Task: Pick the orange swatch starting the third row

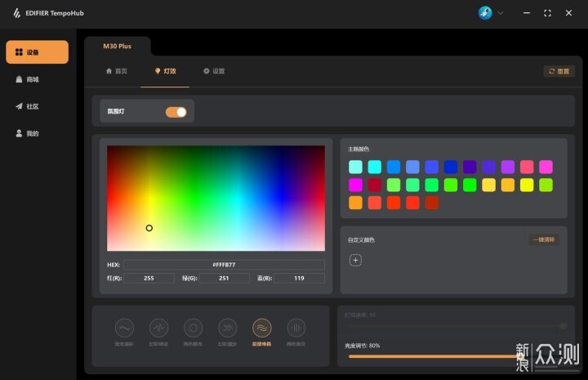Action: point(355,203)
